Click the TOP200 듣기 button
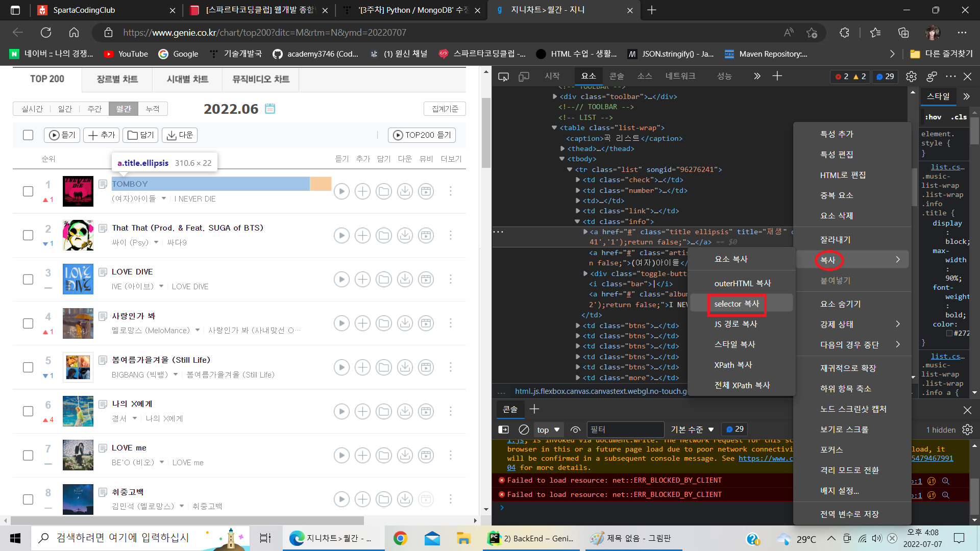The width and height of the screenshot is (980, 551). click(422, 135)
